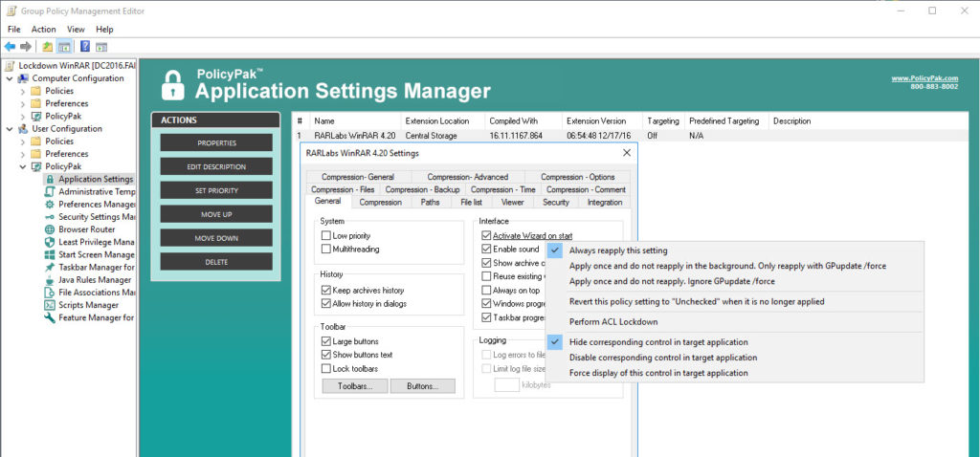Switch to the Compression tab
Image resolution: width=980 pixels, height=457 pixels.
coord(380,203)
